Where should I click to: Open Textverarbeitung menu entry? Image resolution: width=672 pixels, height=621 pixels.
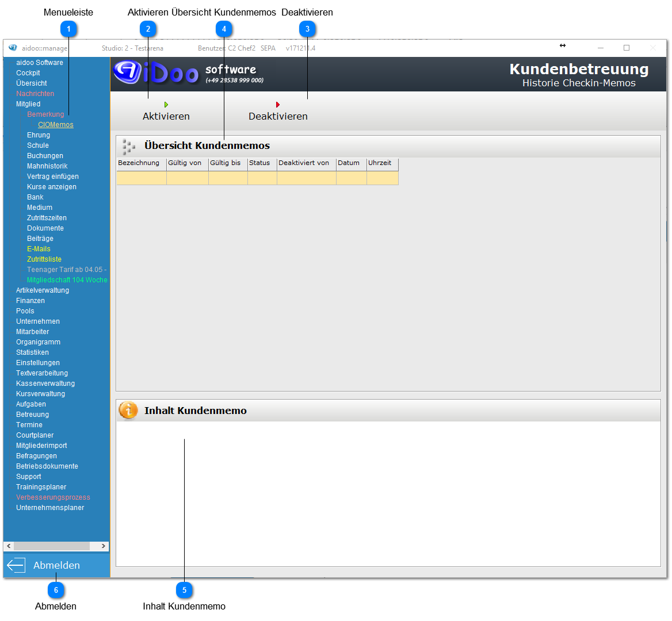(x=42, y=373)
